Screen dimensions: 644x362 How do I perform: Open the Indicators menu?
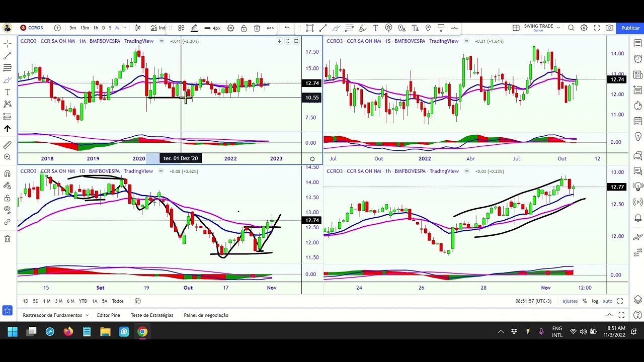157,28
